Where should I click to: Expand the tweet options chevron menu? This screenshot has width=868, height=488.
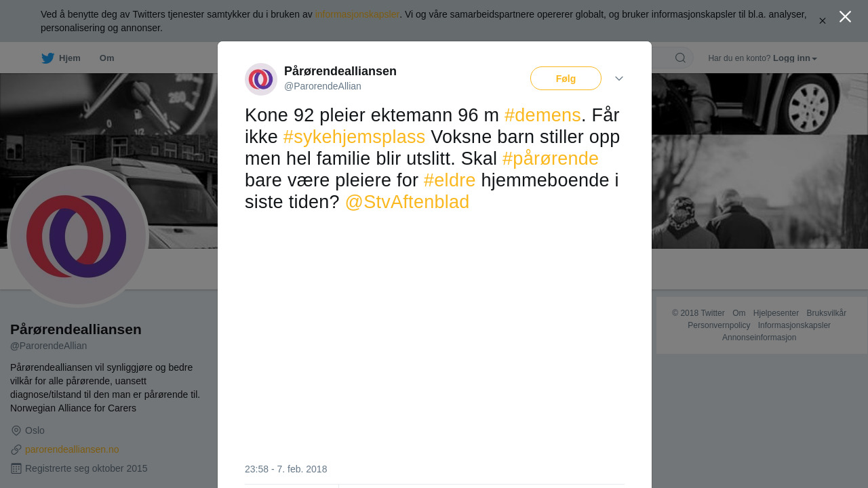click(619, 79)
